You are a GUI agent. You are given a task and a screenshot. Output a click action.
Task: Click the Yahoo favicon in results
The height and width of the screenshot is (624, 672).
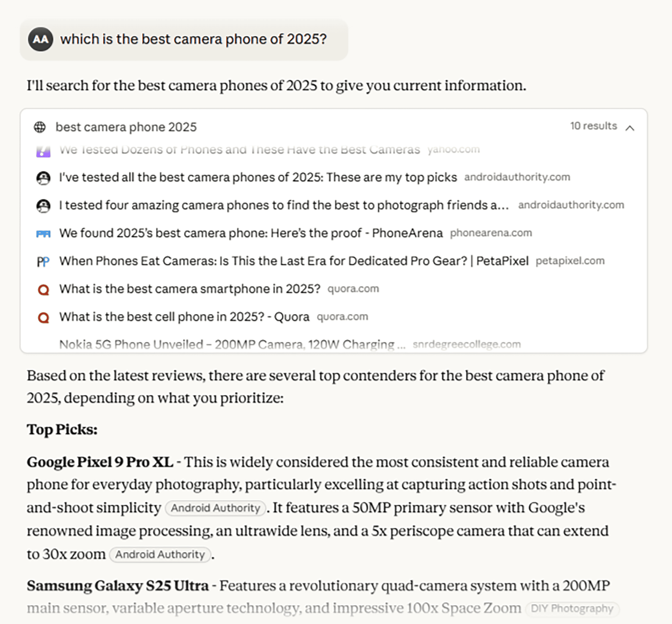click(x=43, y=151)
